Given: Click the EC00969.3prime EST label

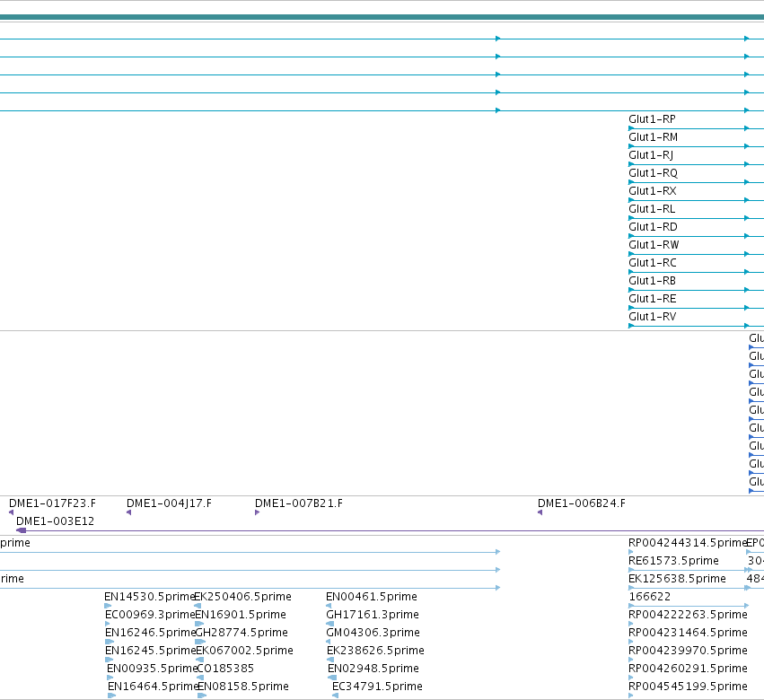Looking at the screenshot, I should pyautogui.click(x=150, y=615).
